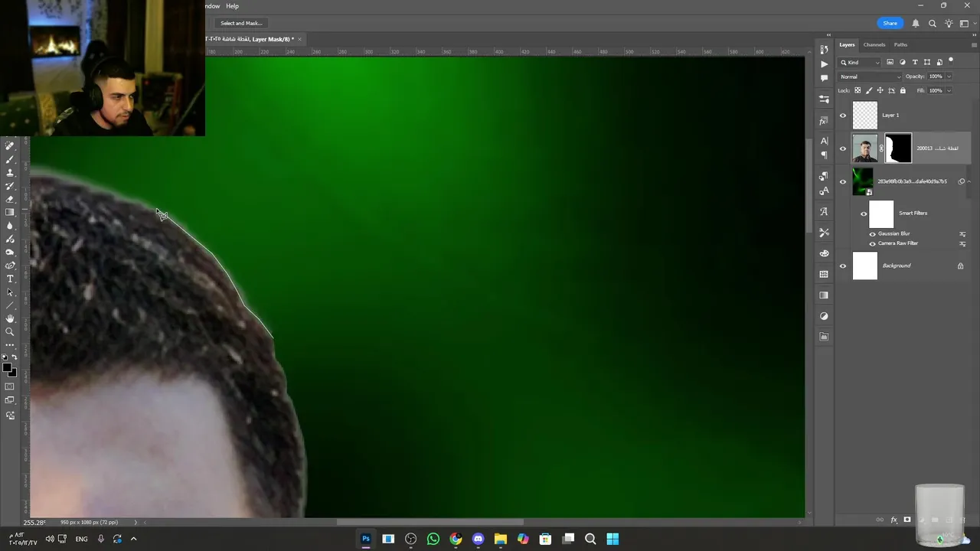Image resolution: width=980 pixels, height=551 pixels.
Task: Select the Dodge tool
Action: pos(10,252)
